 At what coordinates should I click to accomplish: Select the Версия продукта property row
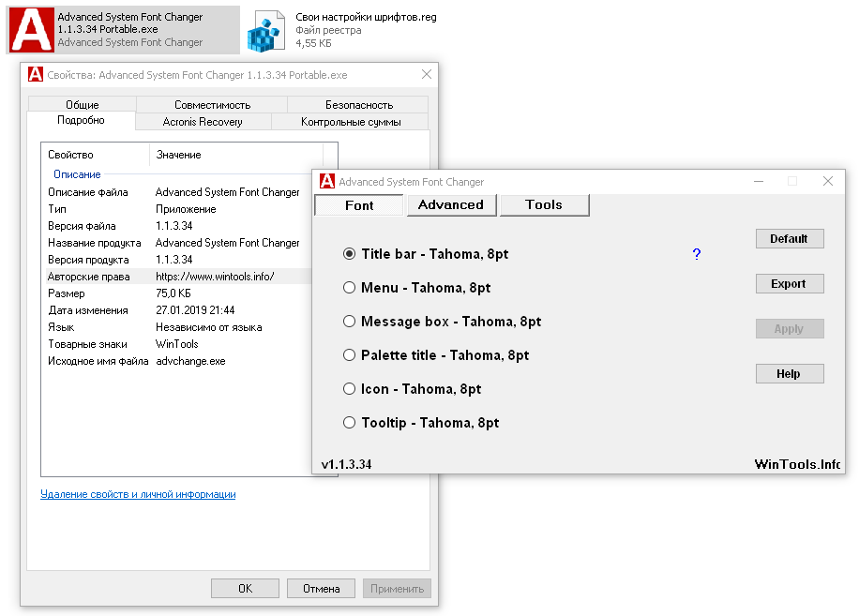point(176,260)
